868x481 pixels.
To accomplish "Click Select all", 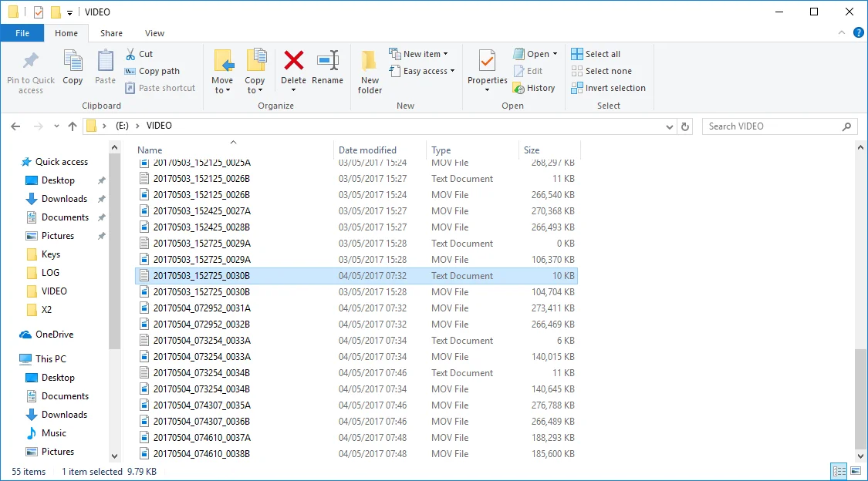I will (596, 54).
